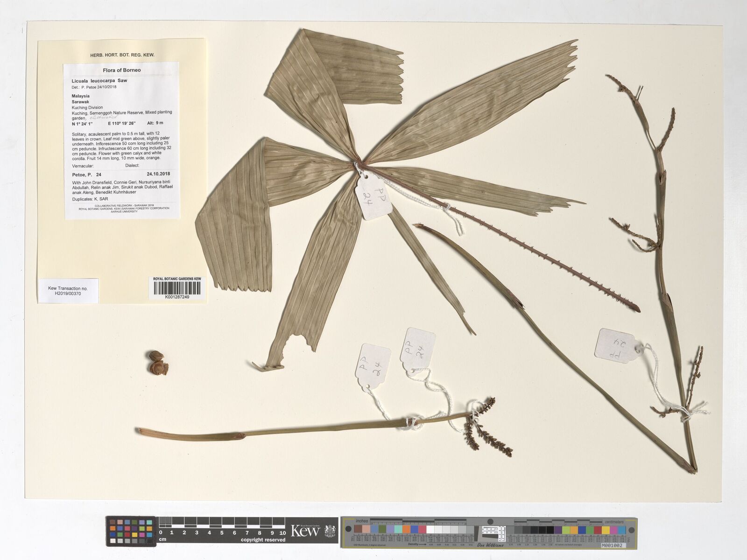Click the collection date 24.10.2018
Screen dimensions: 747x560
[158, 174]
